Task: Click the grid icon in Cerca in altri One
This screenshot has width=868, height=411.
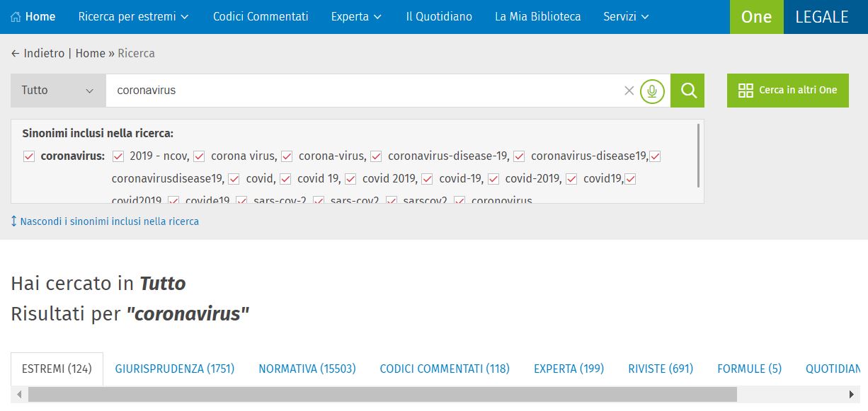Action: (746, 91)
